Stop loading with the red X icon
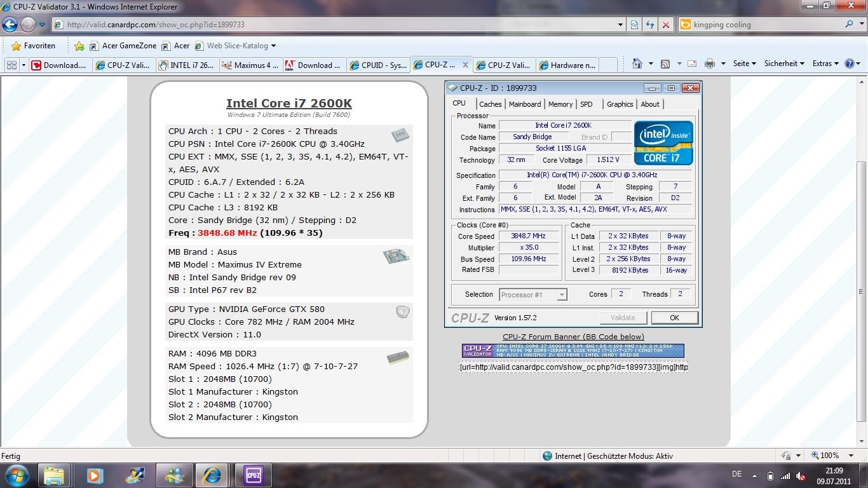 (x=665, y=25)
